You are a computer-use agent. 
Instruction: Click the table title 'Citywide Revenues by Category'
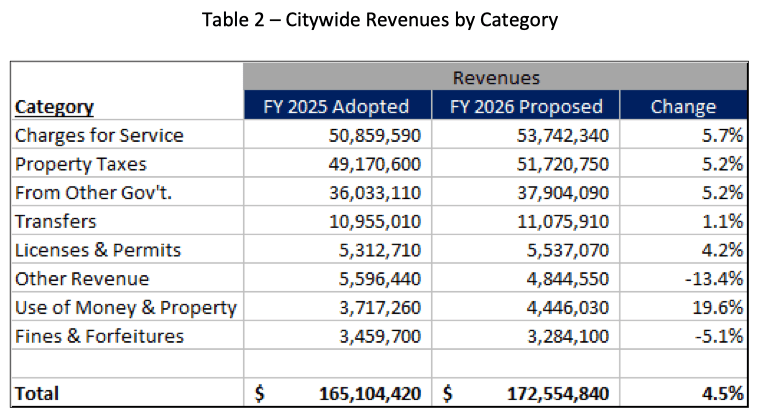coord(381,17)
